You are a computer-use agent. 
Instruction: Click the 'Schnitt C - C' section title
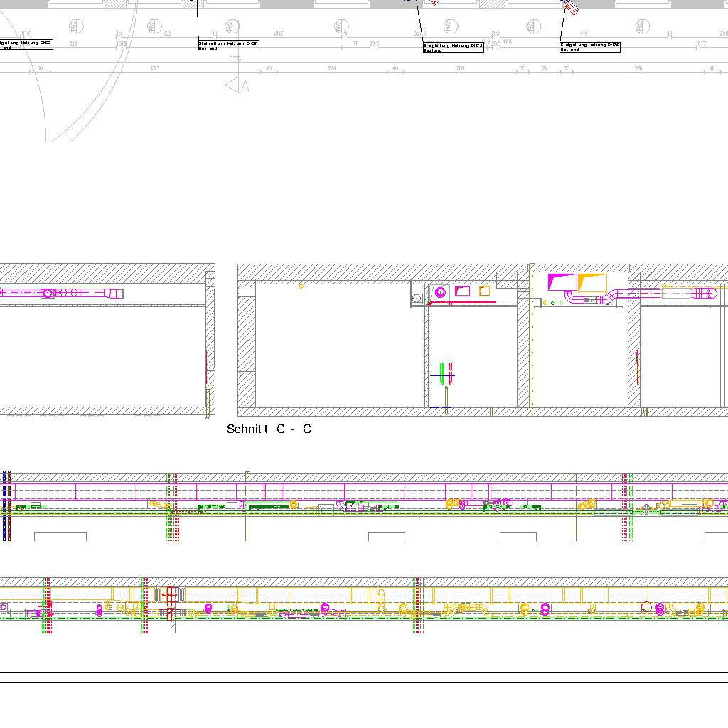click(x=269, y=429)
